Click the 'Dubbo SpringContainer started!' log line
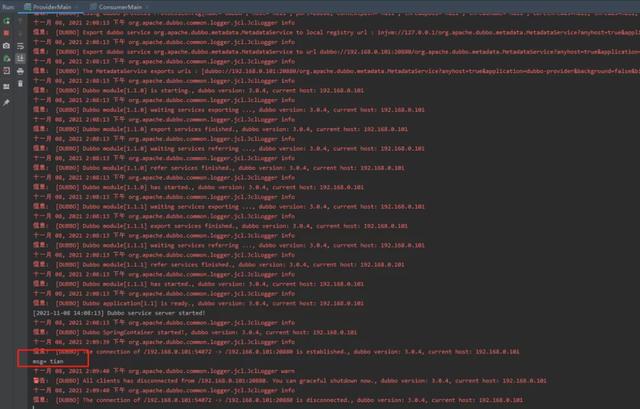The height and width of the screenshot is (409, 640). [x=195, y=332]
